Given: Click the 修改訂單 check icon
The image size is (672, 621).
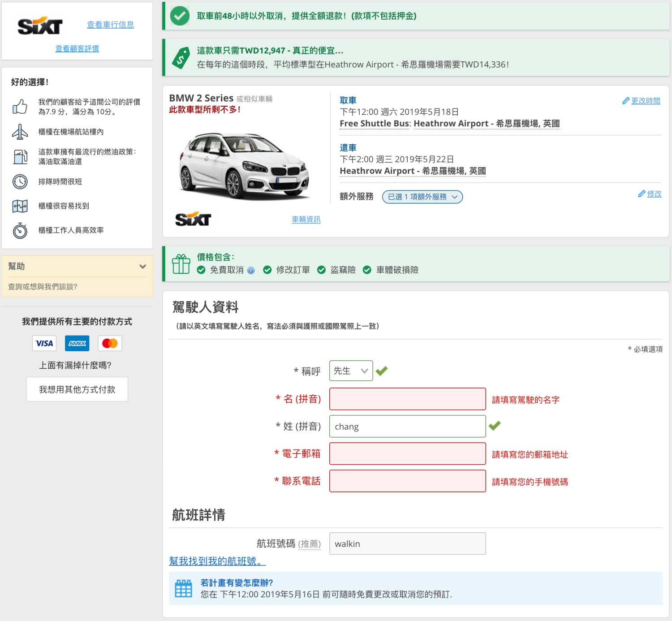Looking at the screenshot, I should (267, 270).
